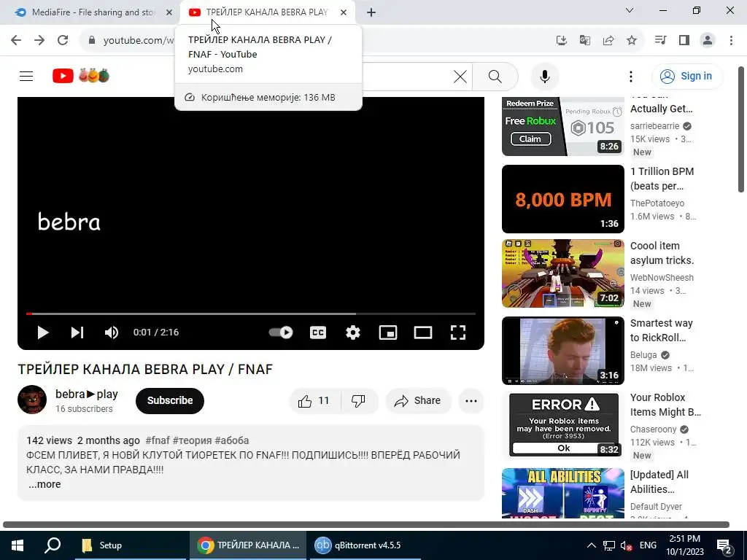The height and width of the screenshot is (560, 747).
Task: Share this page icon in address bar
Action: (x=608, y=41)
